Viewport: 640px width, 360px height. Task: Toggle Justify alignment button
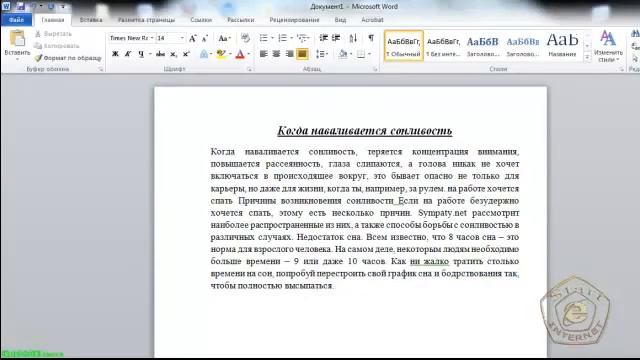(302, 54)
